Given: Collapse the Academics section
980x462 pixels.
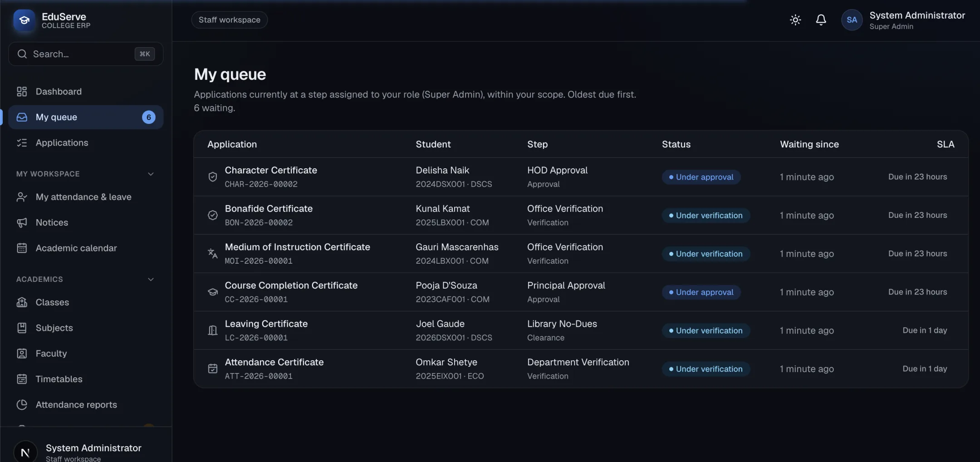Looking at the screenshot, I should [x=151, y=280].
